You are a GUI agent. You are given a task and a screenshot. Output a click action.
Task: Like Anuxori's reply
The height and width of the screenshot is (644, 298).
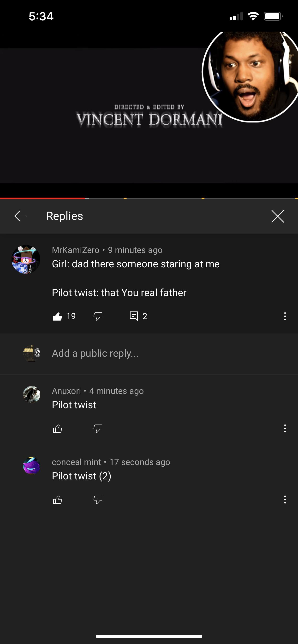click(58, 429)
